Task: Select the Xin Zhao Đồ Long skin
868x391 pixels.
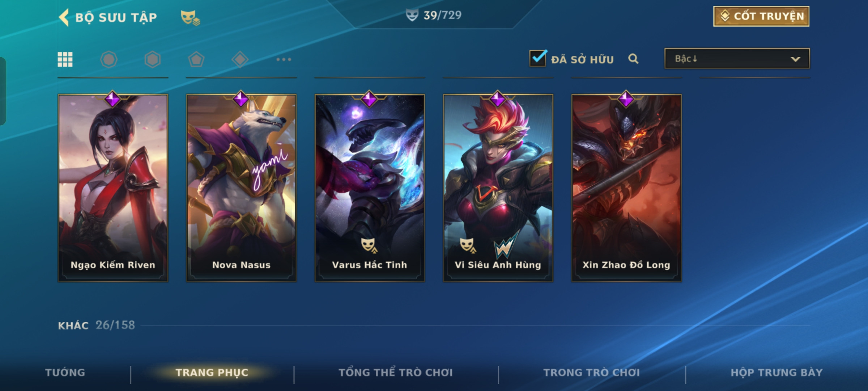Action: click(x=626, y=188)
